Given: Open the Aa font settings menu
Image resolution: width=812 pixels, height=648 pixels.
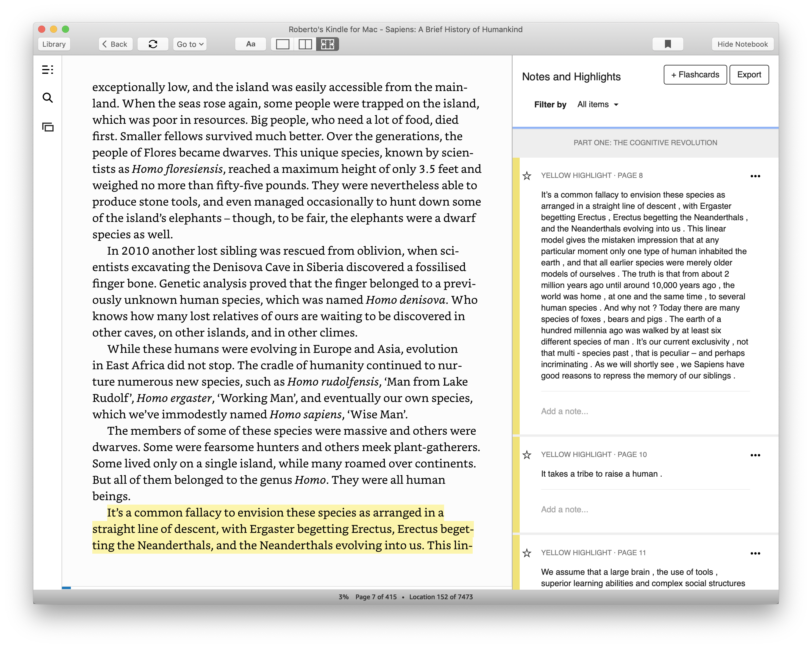Looking at the screenshot, I should 250,44.
